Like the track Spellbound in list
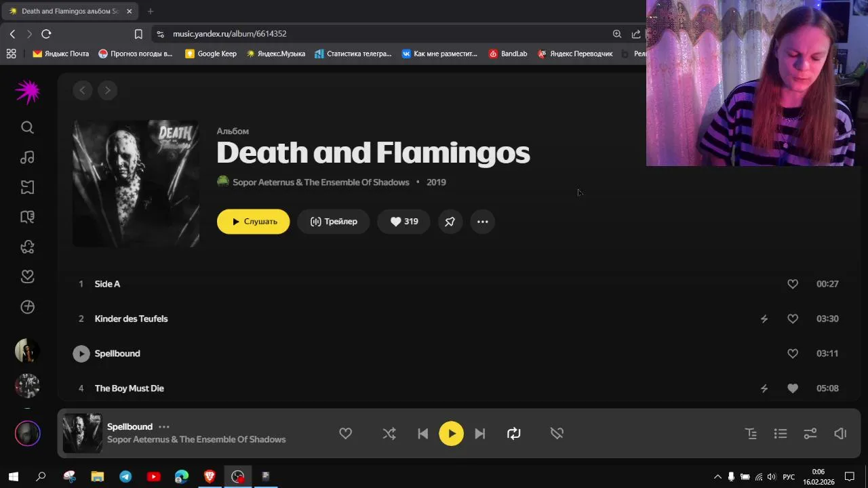The height and width of the screenshot is (488, 868). pyautogui.click(x=792, y=354)
